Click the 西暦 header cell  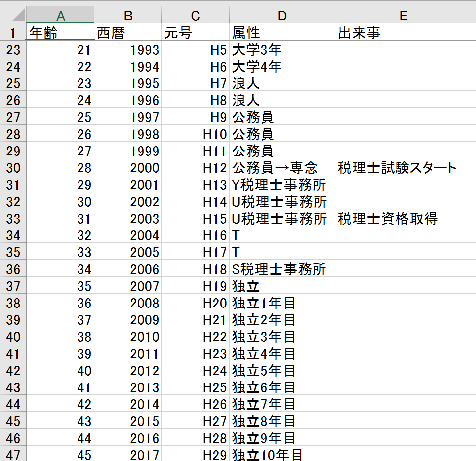click(128, 32)
